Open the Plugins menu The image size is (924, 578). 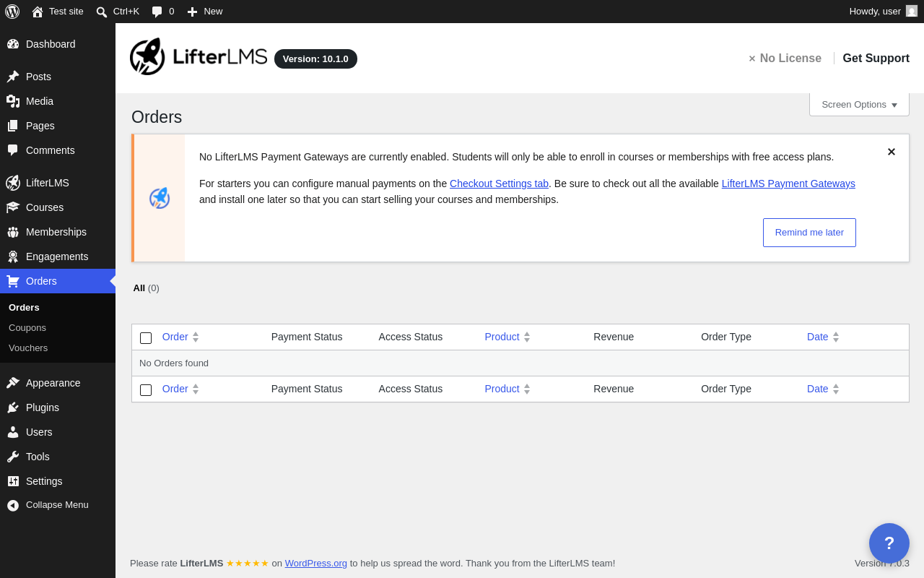pyautogui.click(x=58, y=407)
